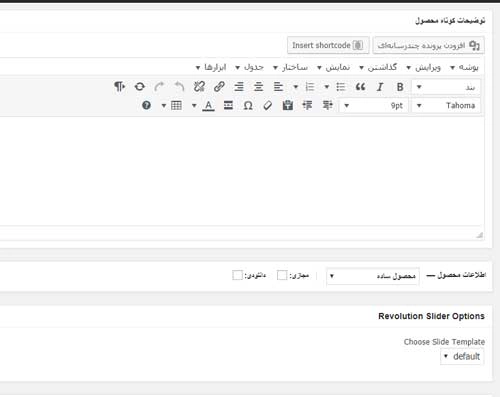Click the Insert shortcode button
Viewport: 500px width, 397px height.
click(328, 45)
